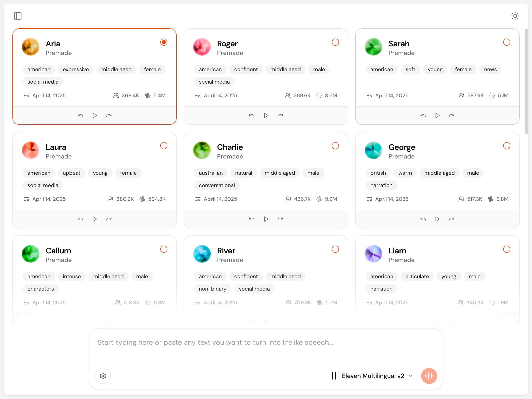Switch theme with the sun icon
The image size is (532, 399).
515,16
